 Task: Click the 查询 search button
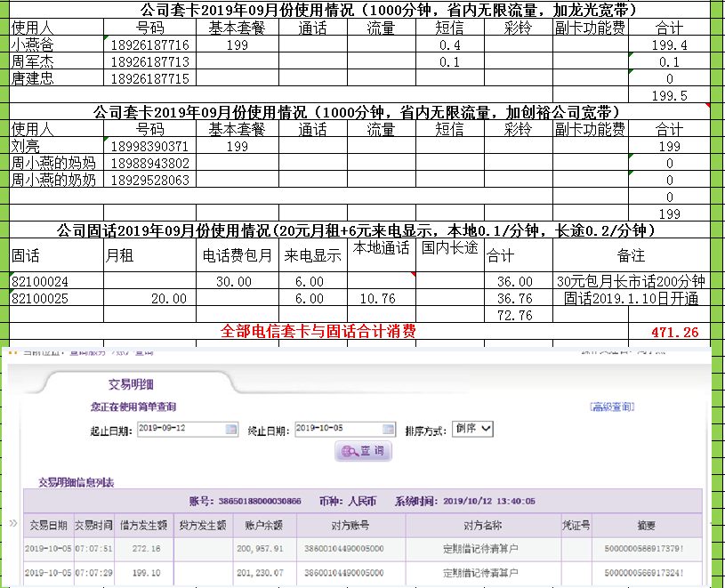(363, 452)
